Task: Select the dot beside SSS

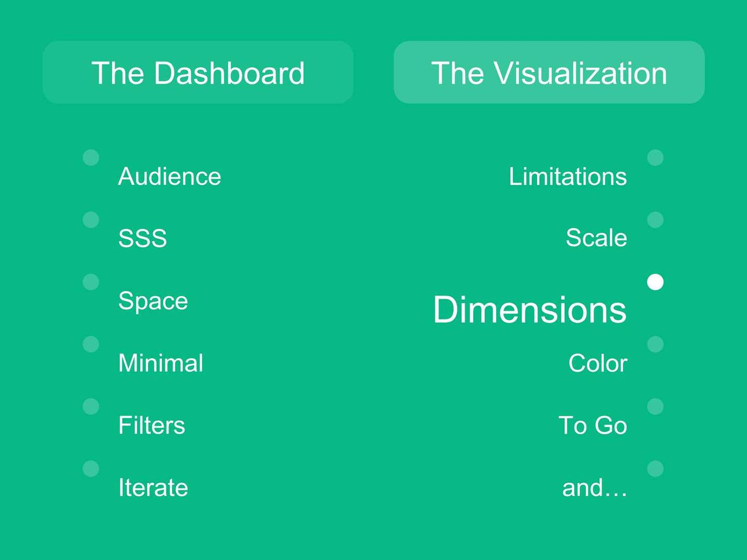Action: coord(91,220)
